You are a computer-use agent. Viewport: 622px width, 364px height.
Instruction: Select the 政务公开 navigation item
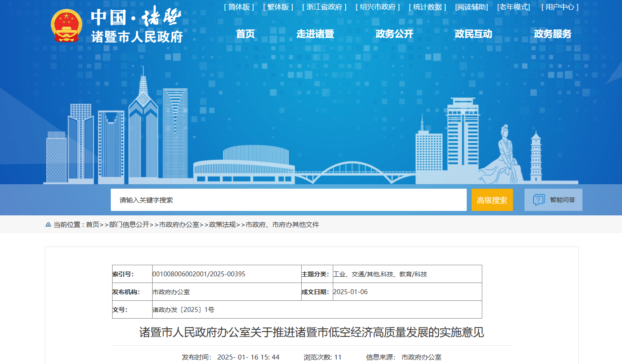click(394, 34)
